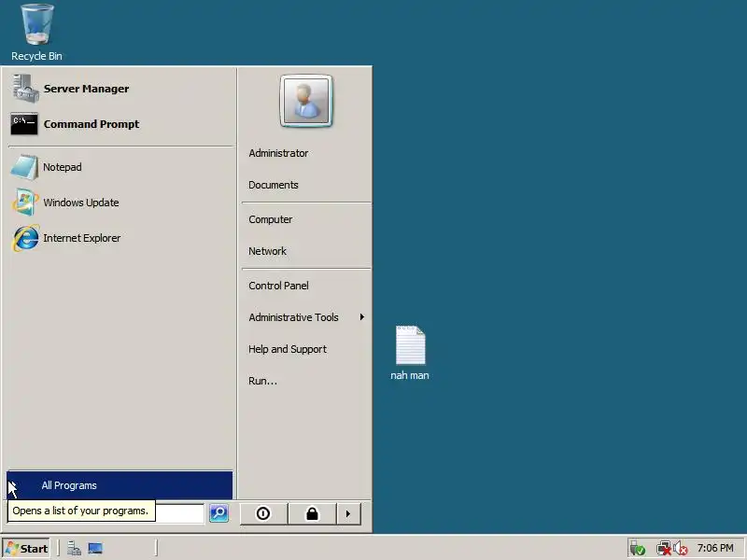Click the Show Desktop quick launch icon

[95, 549]
